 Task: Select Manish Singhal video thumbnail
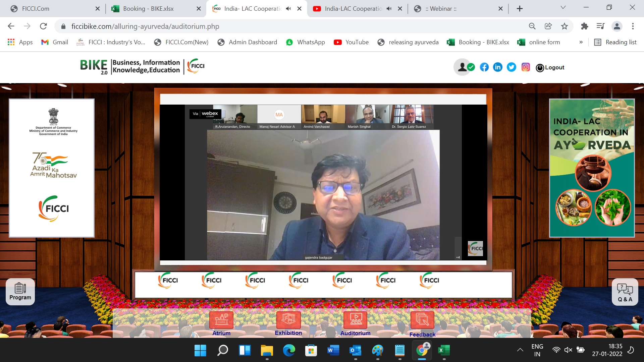coord(368,117)
